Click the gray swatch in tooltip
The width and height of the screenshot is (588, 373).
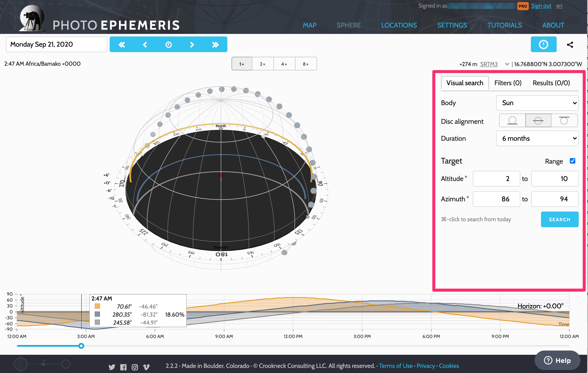pyautogui.click(x=97, y=322)
